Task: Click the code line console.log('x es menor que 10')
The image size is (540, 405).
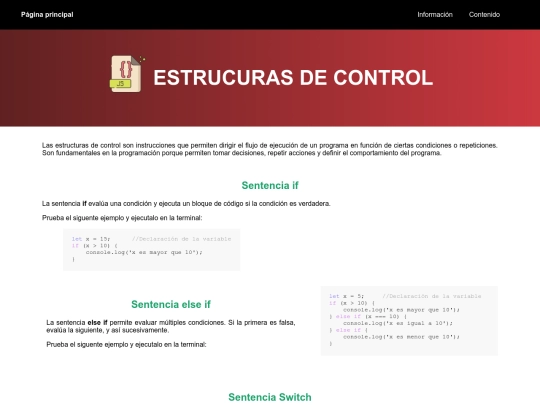Action: [401, 337]
